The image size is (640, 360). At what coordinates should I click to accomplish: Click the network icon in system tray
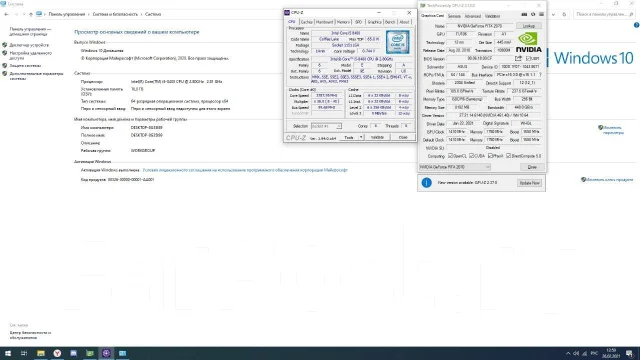(584, 353)
